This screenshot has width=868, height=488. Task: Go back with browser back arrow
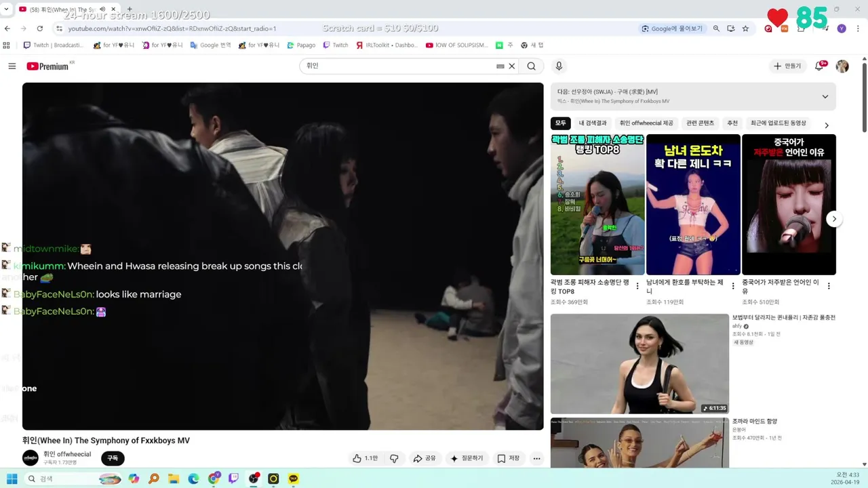(7, 28)
